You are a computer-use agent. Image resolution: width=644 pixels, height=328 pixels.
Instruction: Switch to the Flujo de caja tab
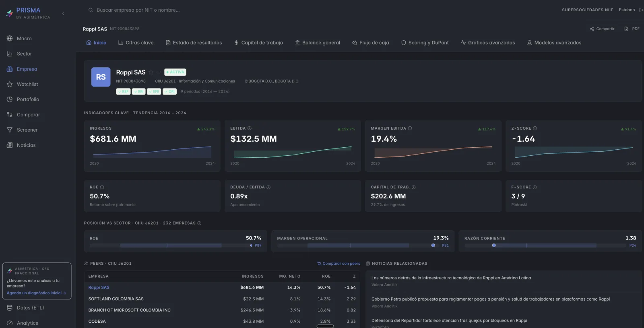(x=370, y=43)
